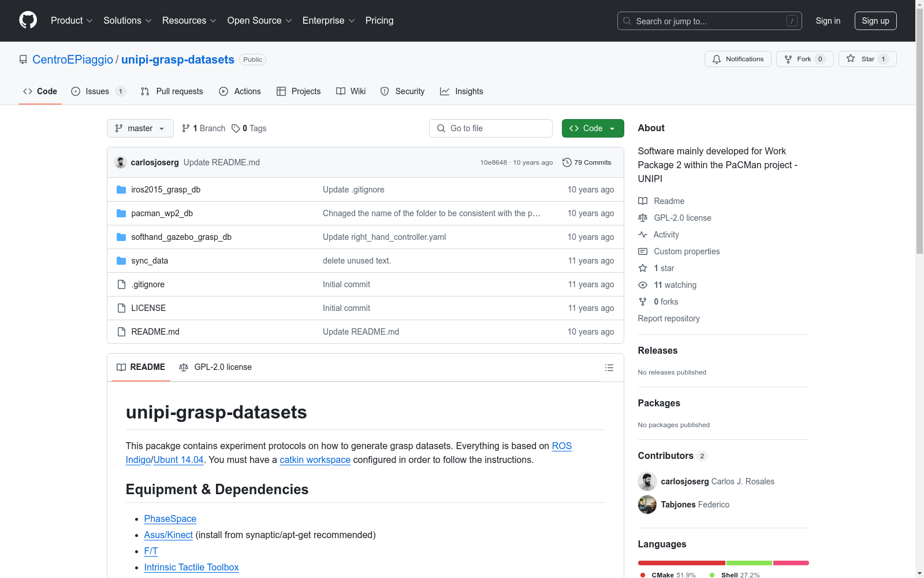Click the eye icon next to 11 watching
924x578 pixels.
[643, 285]
